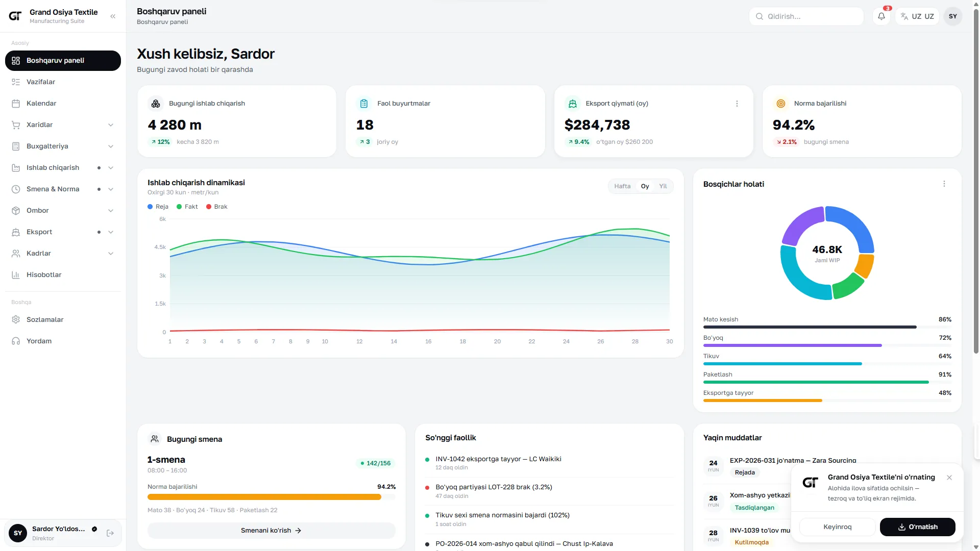Viewport: 980px width, 551px height.
Task: Open Bosqichlar holati options menu
Action: [x=944, y=184]
